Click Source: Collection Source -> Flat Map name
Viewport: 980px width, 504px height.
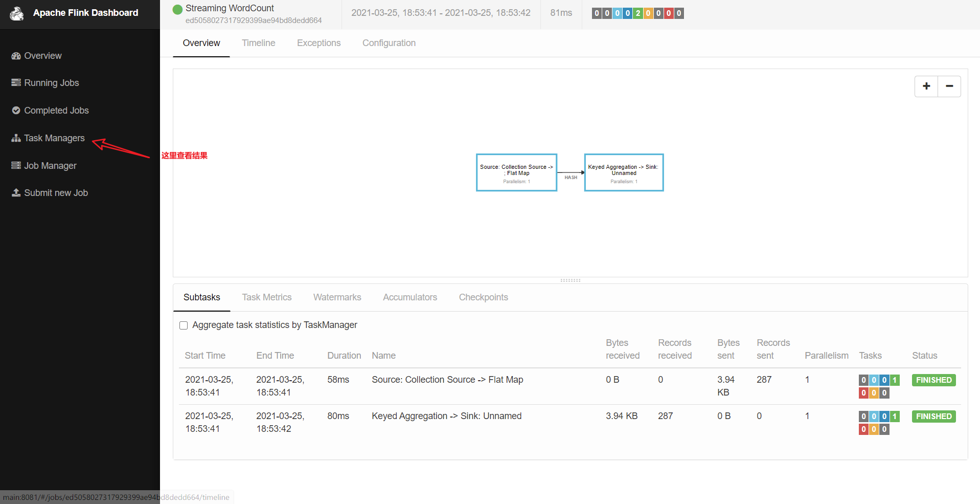(x=447, y=380)
